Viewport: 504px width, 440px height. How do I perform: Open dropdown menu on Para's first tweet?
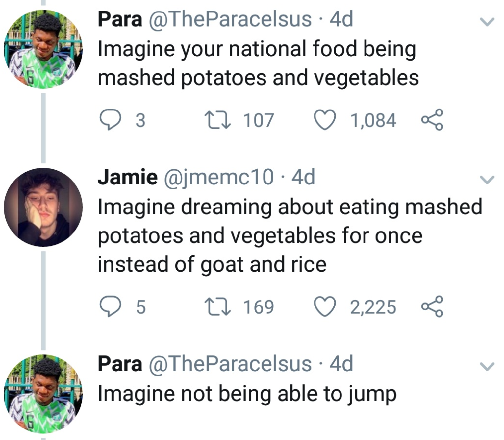(x=487, y=22)
